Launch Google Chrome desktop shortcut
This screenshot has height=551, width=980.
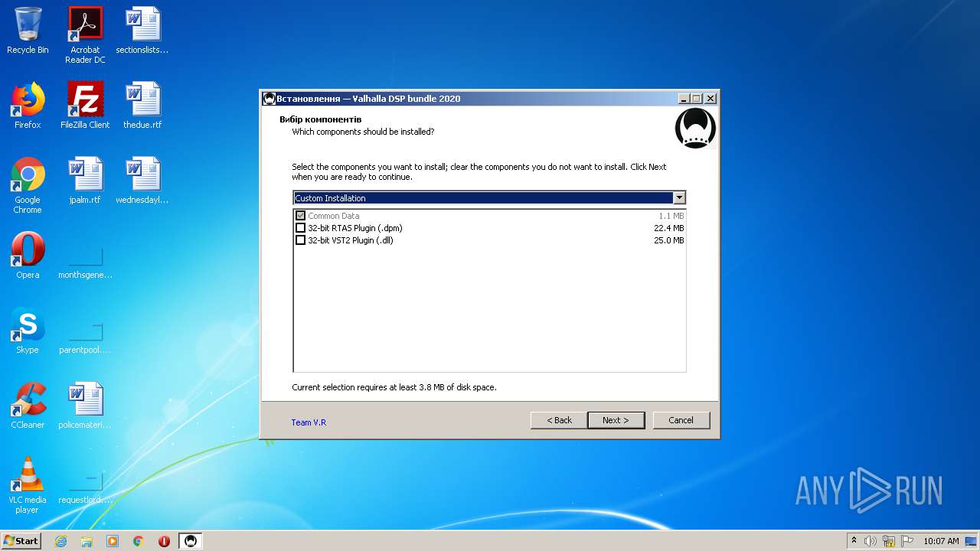tap(28, 185)
